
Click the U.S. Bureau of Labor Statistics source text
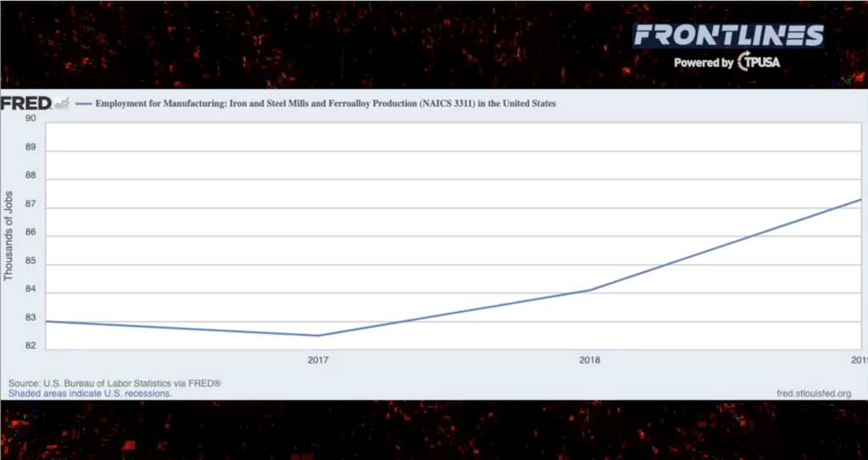pyautogui.click(x=114, y=384)
